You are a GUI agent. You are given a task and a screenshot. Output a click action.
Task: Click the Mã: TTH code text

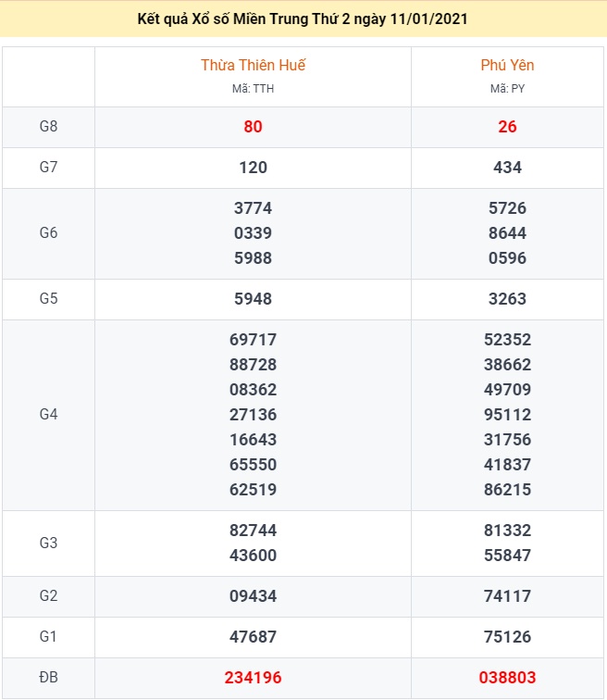coord(253,89)
